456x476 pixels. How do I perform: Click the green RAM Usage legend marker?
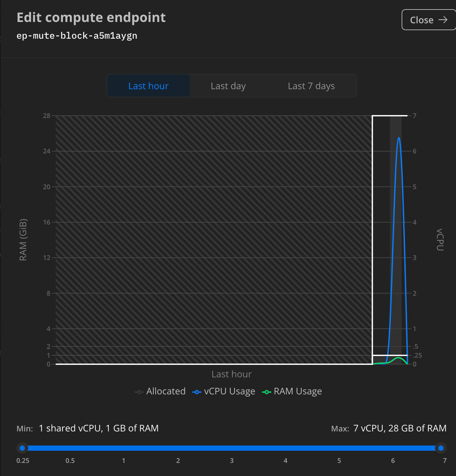click(x=267, y=392)
